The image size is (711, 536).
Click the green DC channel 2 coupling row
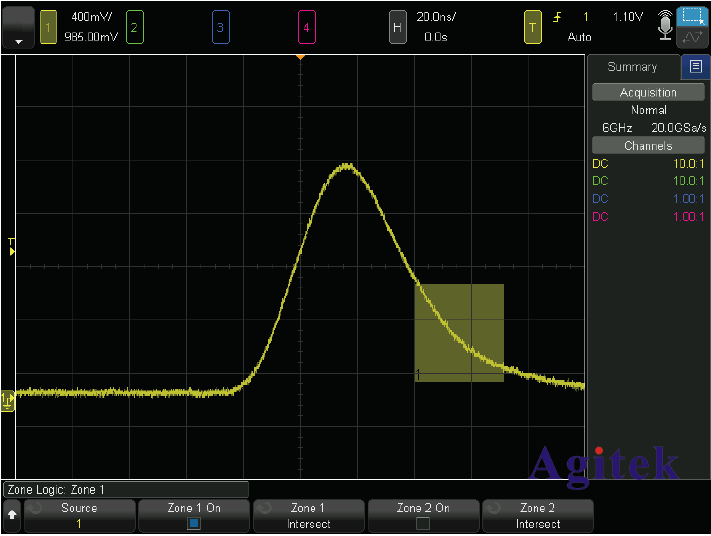(648, 181)
